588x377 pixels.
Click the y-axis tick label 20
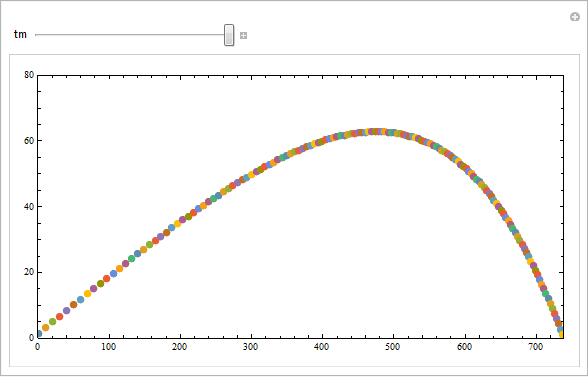29,272
